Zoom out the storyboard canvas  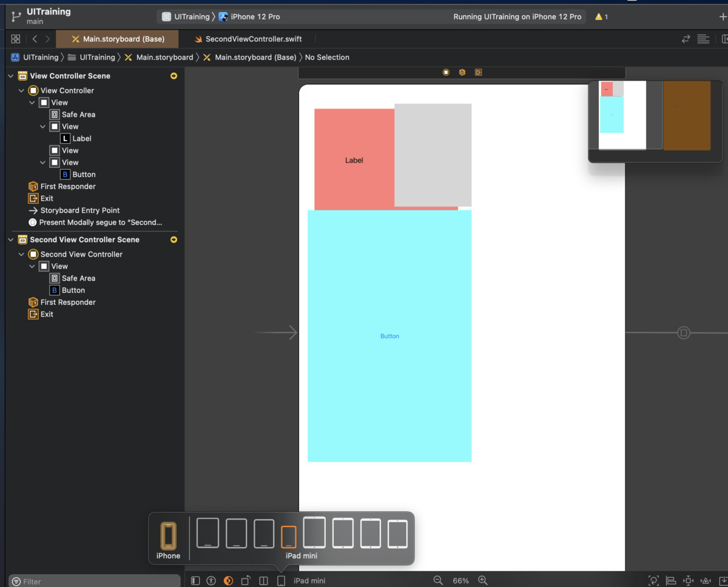coord(438,580)
